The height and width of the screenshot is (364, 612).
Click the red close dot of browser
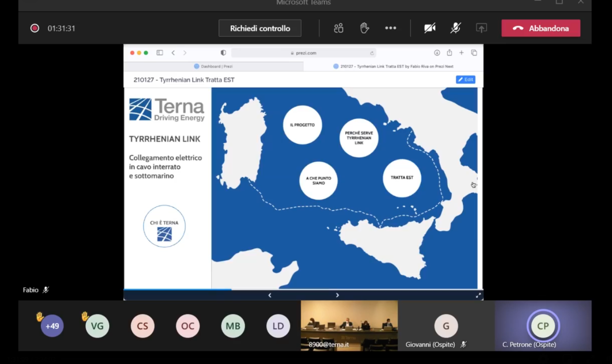132,53
